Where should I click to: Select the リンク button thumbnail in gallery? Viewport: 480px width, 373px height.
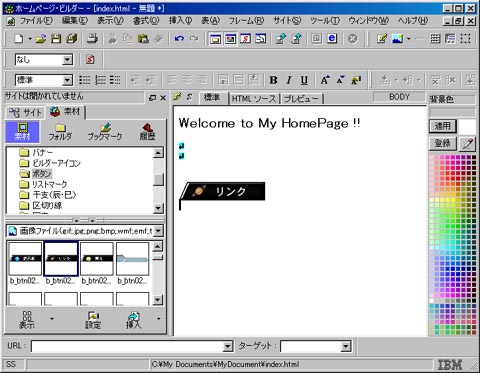pyautogui.click(x=61, y=259)
